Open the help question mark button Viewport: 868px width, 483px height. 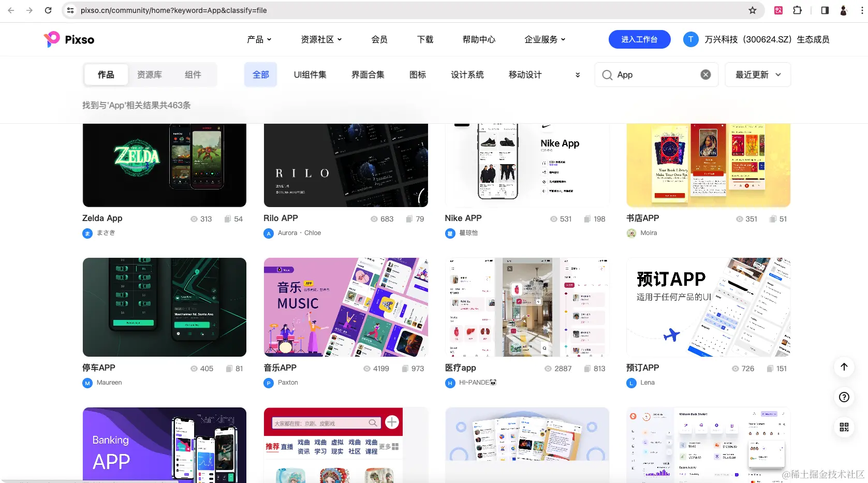[x=844, y=397]
